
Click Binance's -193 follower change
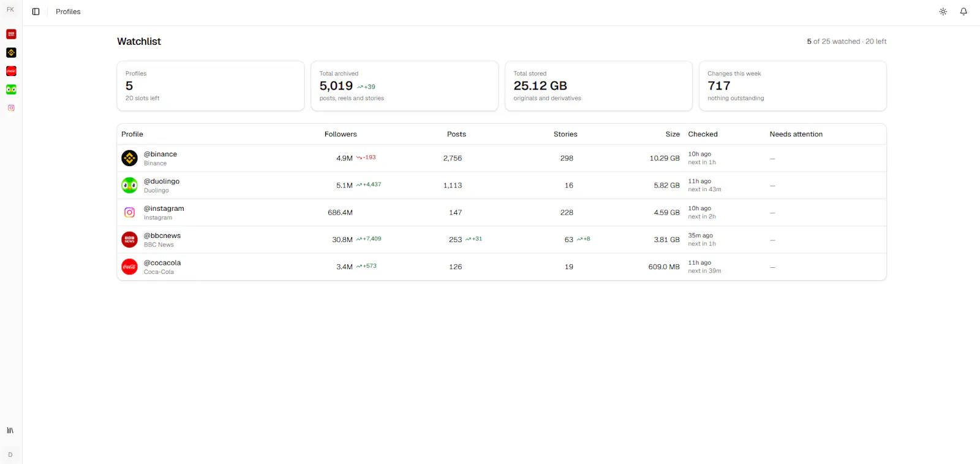366,158
